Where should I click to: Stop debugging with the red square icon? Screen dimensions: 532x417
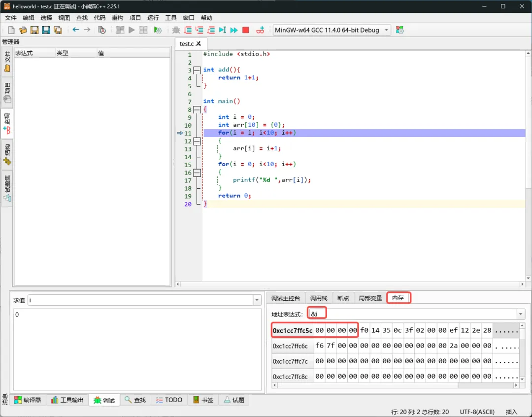click(246, 30)
